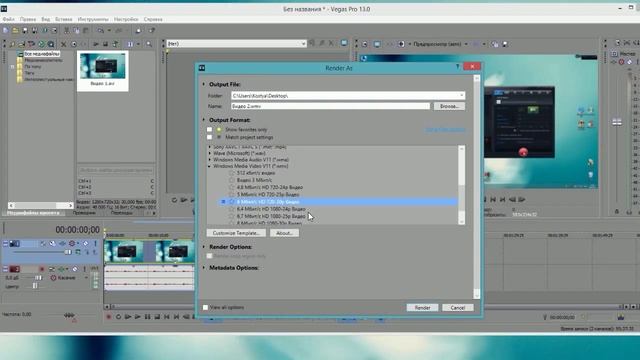The height and width of the screenshot is (360, 640).
Task: Click the video track mute icon
Action: point(86,244)
